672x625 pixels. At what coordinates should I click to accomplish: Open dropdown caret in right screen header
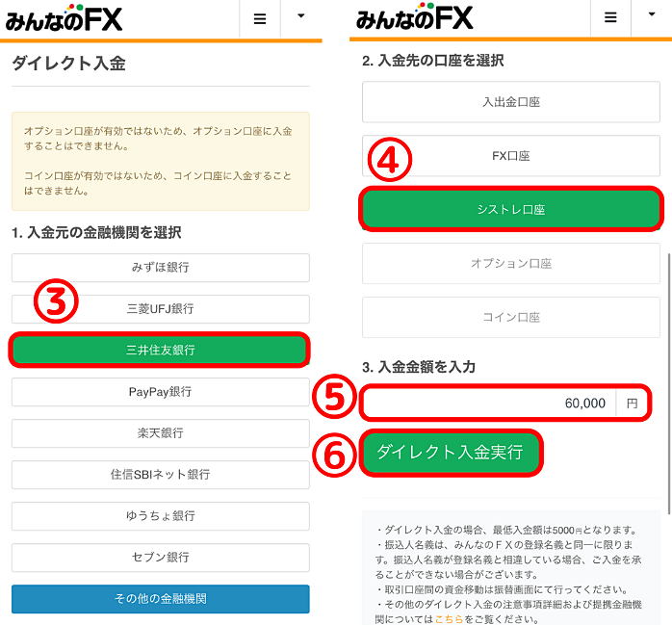(x=652, y=14)
